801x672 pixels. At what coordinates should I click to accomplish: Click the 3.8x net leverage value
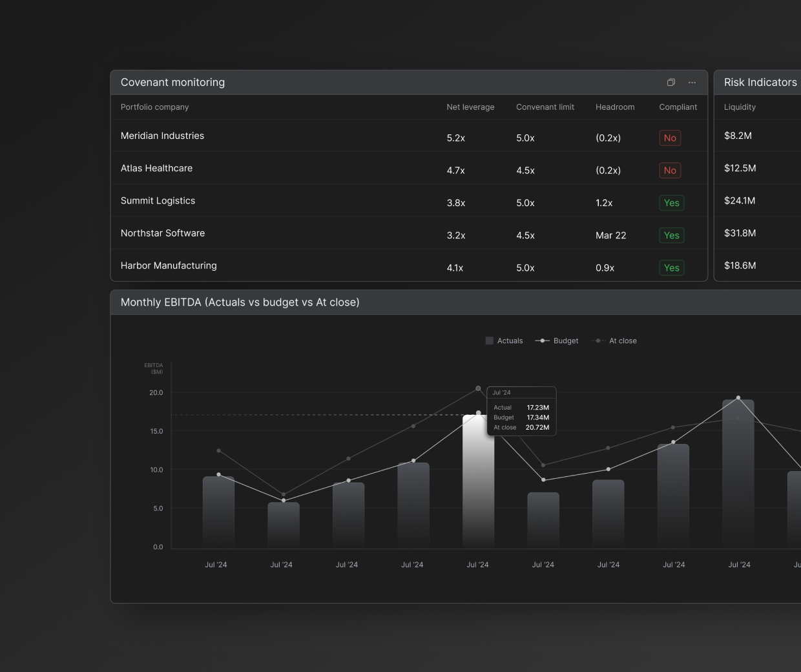pyautogui.click(x=455, y=203)
